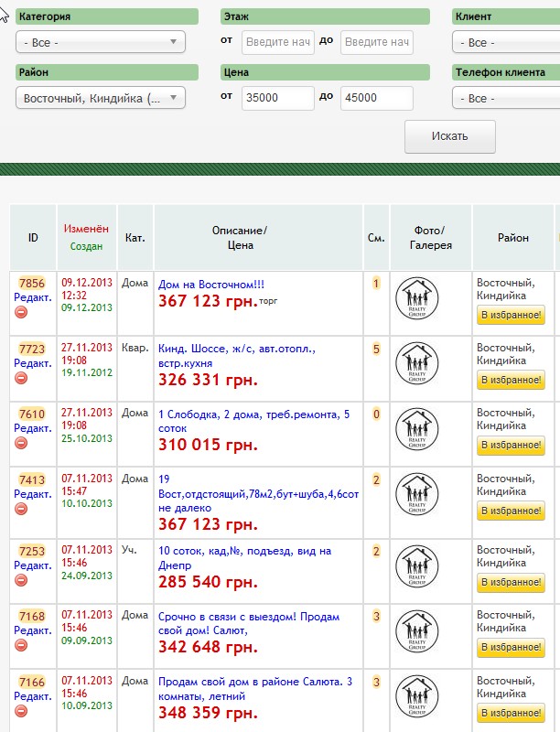
Task: Expand the Район dropdown showing Восточный, Киндийка
Action: 101,98
